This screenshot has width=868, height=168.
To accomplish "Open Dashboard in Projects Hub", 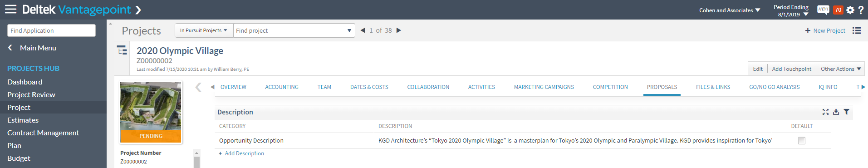I will coord(25,82).
